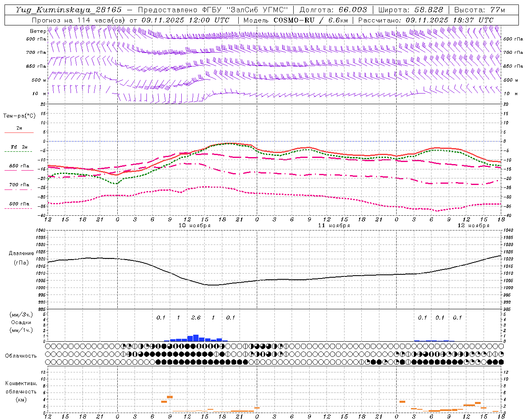Click the Облачность cloud cover label

(21, 356)
